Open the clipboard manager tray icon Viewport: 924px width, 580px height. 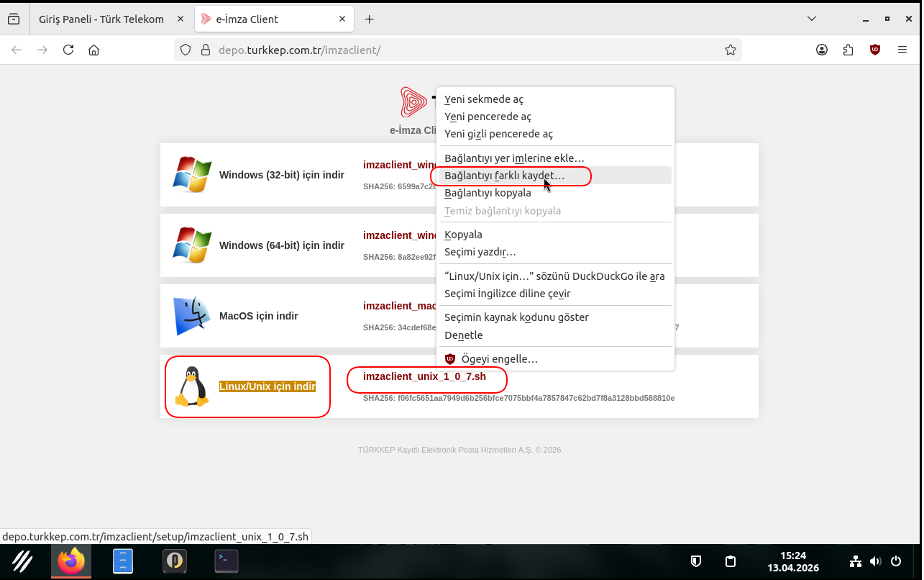731,561
